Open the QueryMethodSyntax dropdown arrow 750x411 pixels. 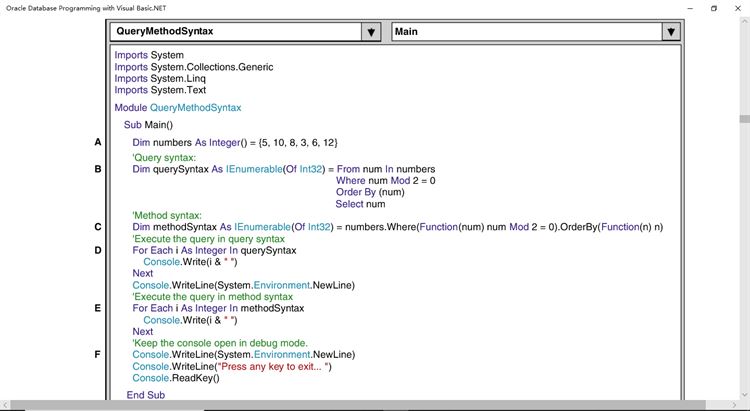pos(371,32)
